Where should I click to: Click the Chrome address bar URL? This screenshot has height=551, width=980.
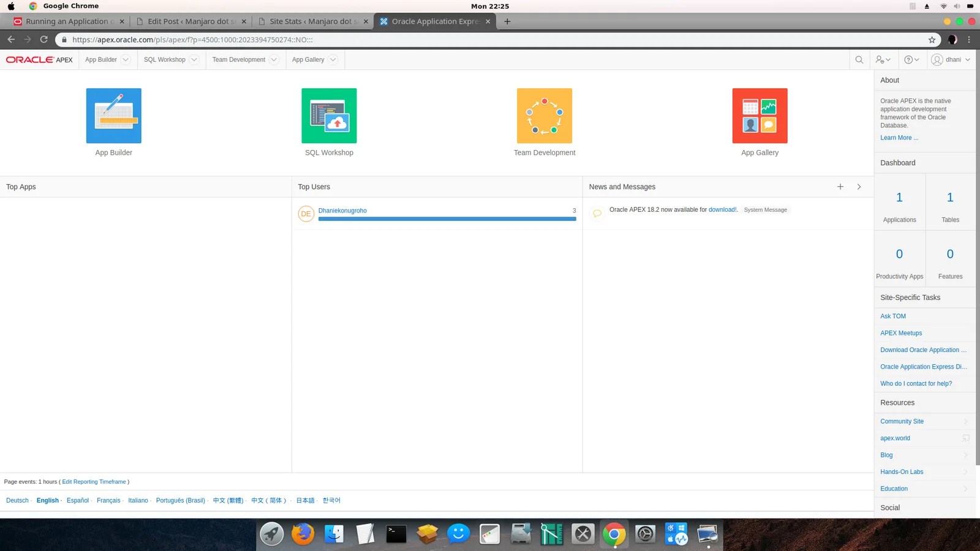point(192,40)
